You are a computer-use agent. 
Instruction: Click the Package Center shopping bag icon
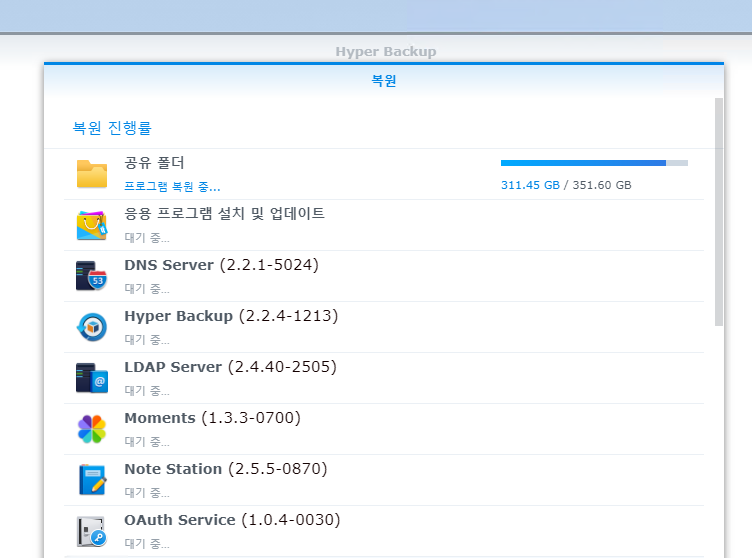[x=92, y=225]
